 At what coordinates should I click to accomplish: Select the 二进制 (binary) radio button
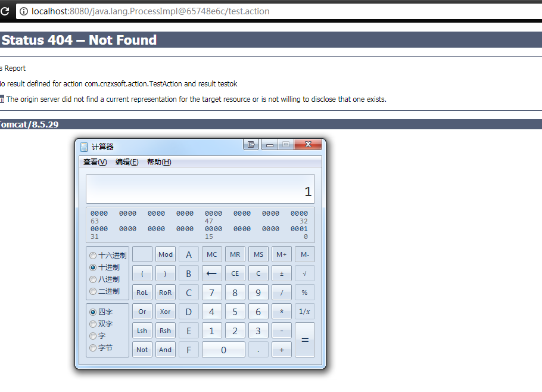pyautogui.click(x=92, y=291)
